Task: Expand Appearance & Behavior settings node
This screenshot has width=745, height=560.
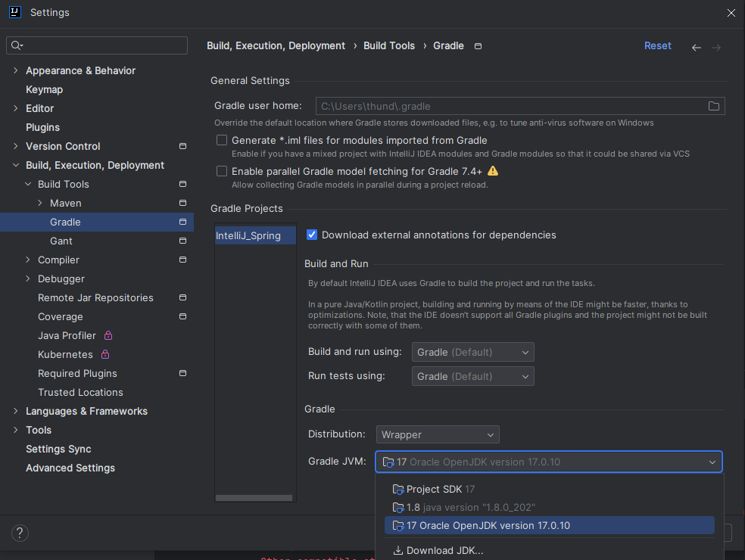Action: (16, 70)
